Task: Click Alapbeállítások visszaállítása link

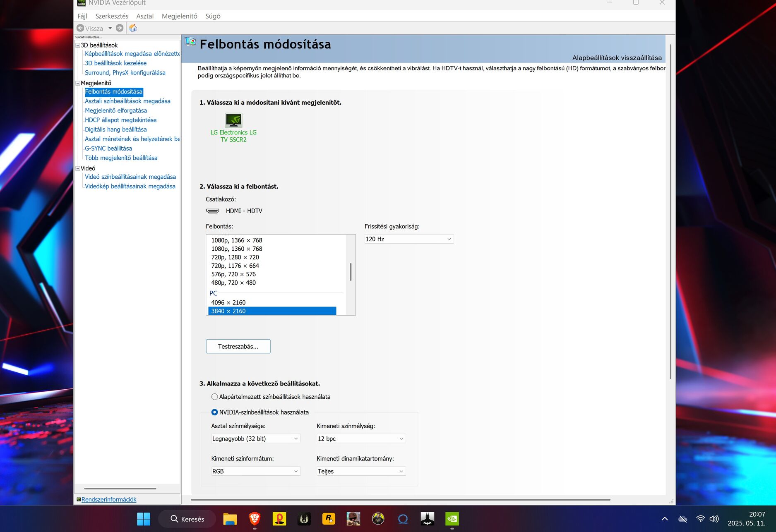Action: (617, 58)
